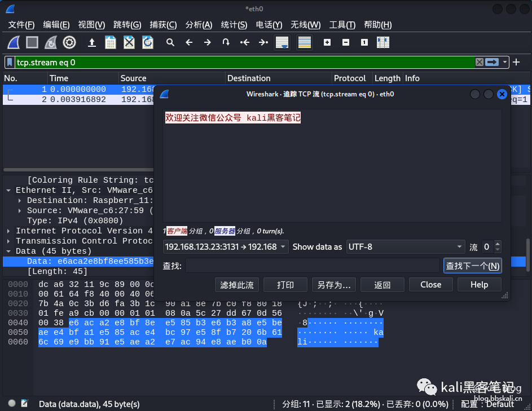
Task: Expand Transmission Control Protocol node
Action: coord(8,241)
